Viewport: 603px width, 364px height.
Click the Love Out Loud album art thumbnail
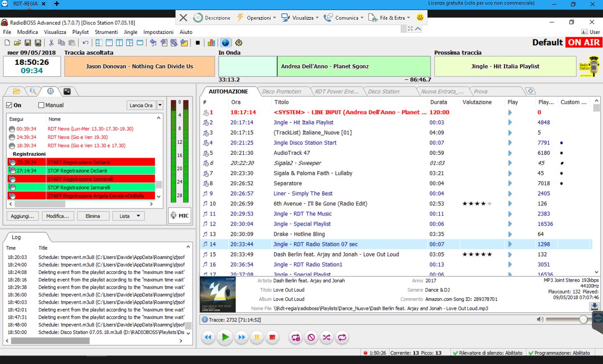[x=218, y=295]
